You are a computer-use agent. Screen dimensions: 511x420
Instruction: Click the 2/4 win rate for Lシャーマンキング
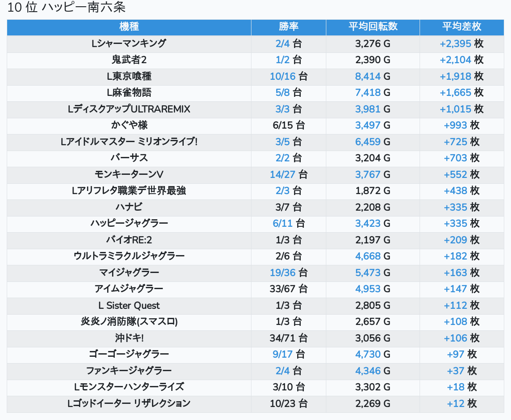pyautogui.click(x=282, y=44)
